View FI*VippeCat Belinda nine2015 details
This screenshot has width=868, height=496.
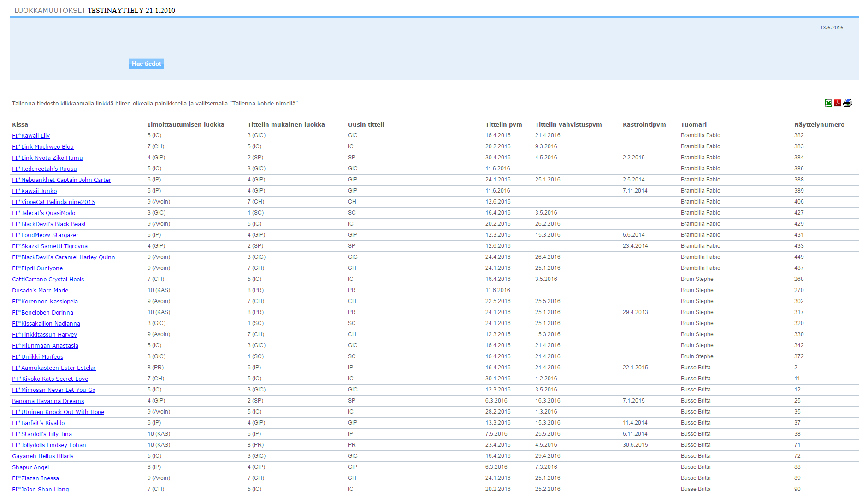pos(53,202)
